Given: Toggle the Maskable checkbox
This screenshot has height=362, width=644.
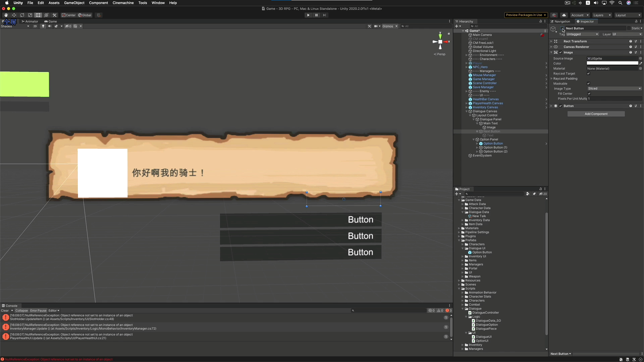Looking at the screenshot, I should point(588,83).
